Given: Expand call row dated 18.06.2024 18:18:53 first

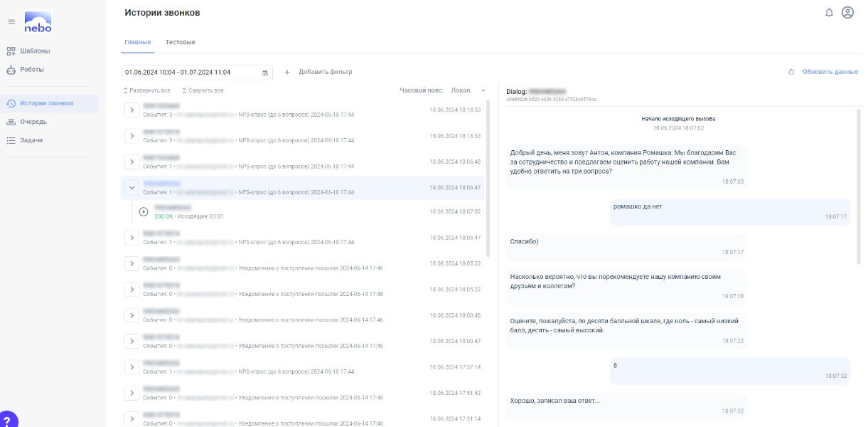Looking at the screenshot, I should point(132,110).
